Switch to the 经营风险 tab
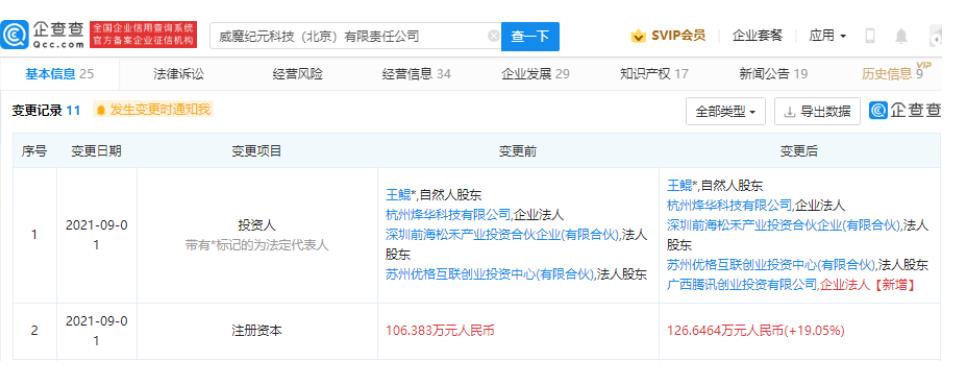The width and height of the screenshot is (969, 378). coord(297,74)
